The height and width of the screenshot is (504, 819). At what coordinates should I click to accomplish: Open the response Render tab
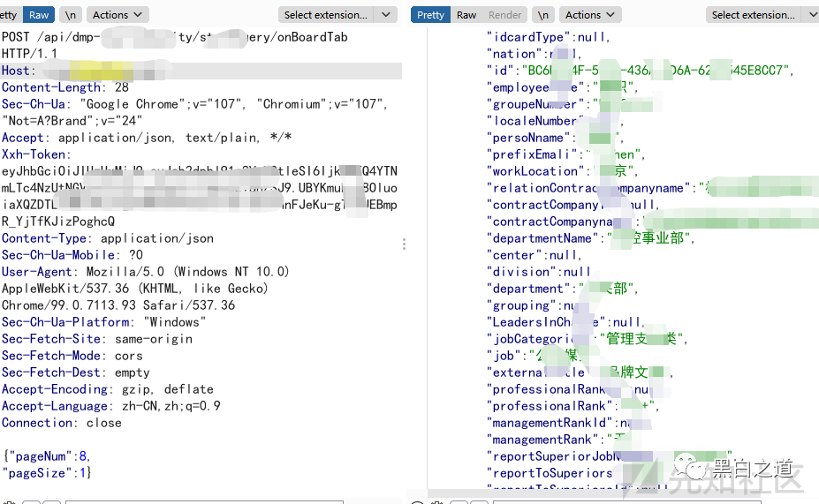tap(504, 15)
